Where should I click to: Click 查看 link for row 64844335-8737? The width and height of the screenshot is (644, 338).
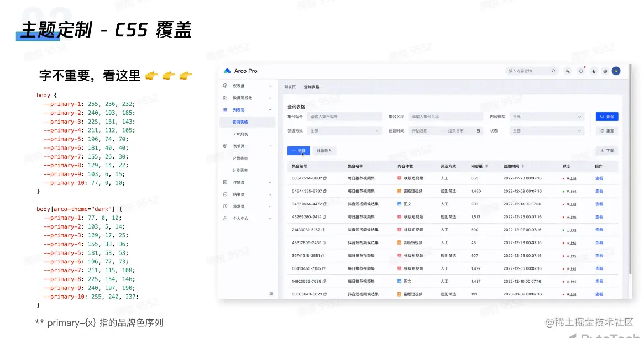click(599, 191)
